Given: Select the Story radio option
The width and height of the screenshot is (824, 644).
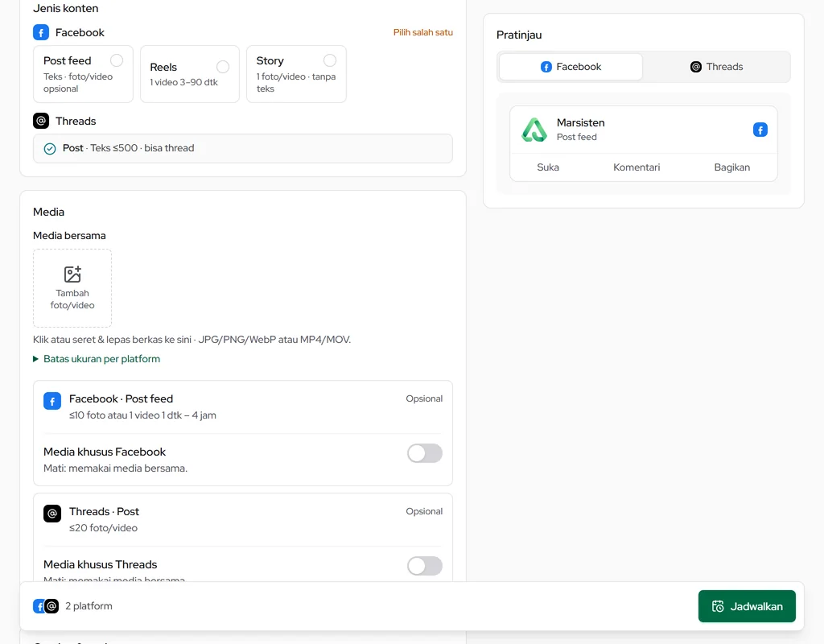Looking at the screenshot, I should point(329,60).
